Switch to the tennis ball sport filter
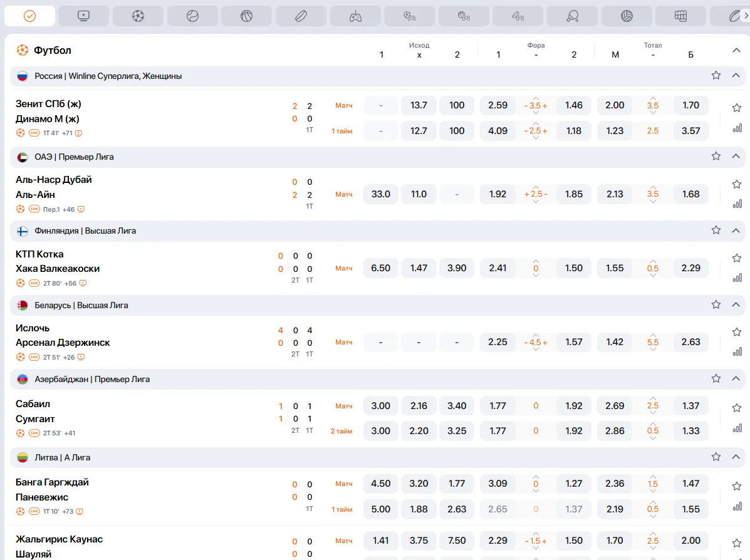 [x=192, y=16]
